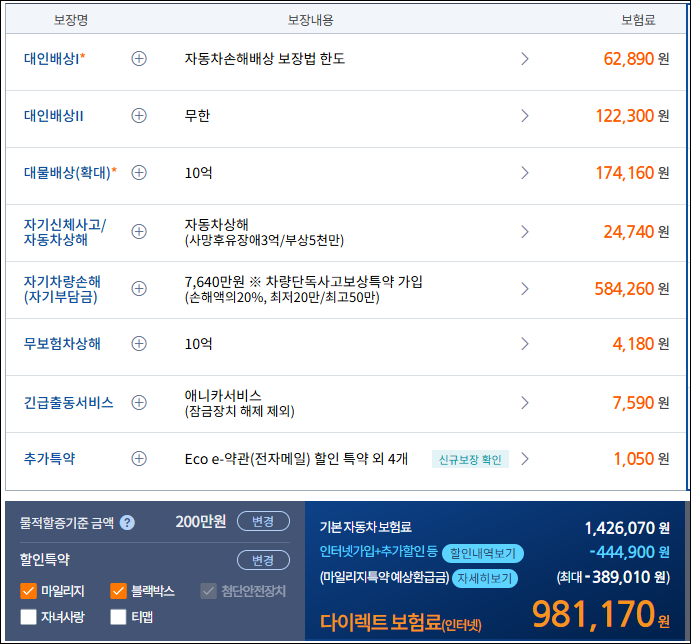Viewport: 691px width, 644px height.
Task: Enable the 티맵 discount checkbox
Action: coord(119,617)
